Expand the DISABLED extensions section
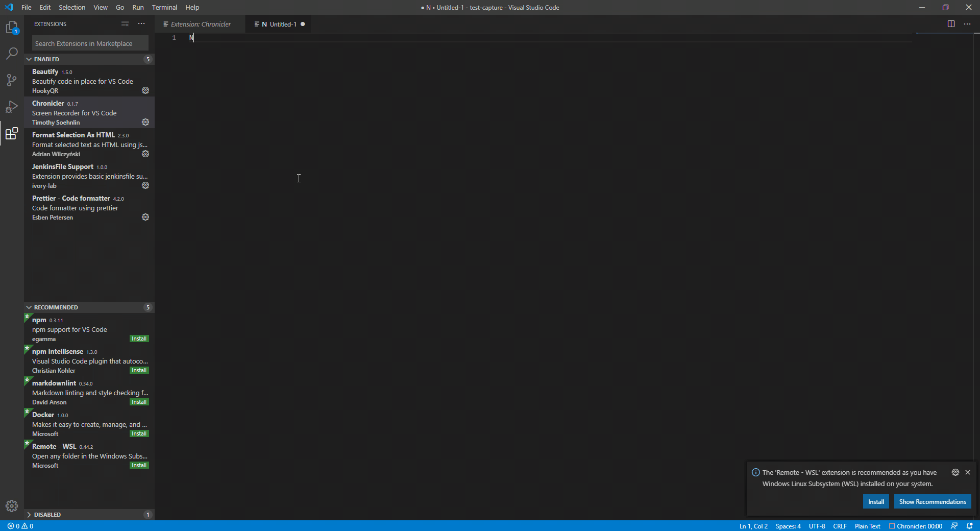The height and width of the screenshot is (531, 980). click(x=89, y=515)
